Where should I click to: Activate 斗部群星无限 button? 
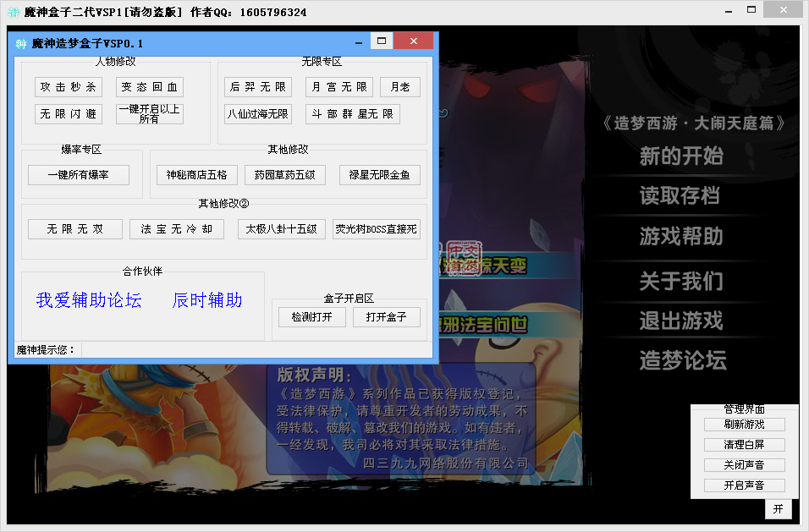pyautogui.click(x=353, y=114)
